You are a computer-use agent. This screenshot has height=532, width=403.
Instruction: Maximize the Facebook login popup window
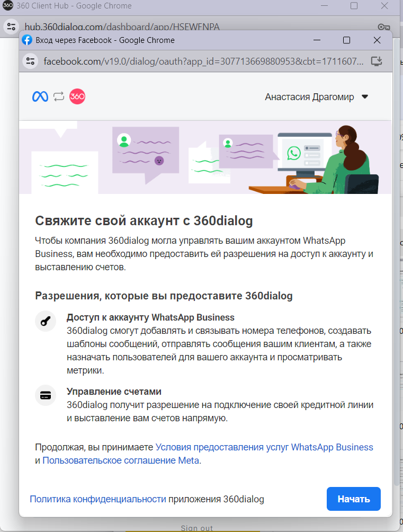point(346,40)
